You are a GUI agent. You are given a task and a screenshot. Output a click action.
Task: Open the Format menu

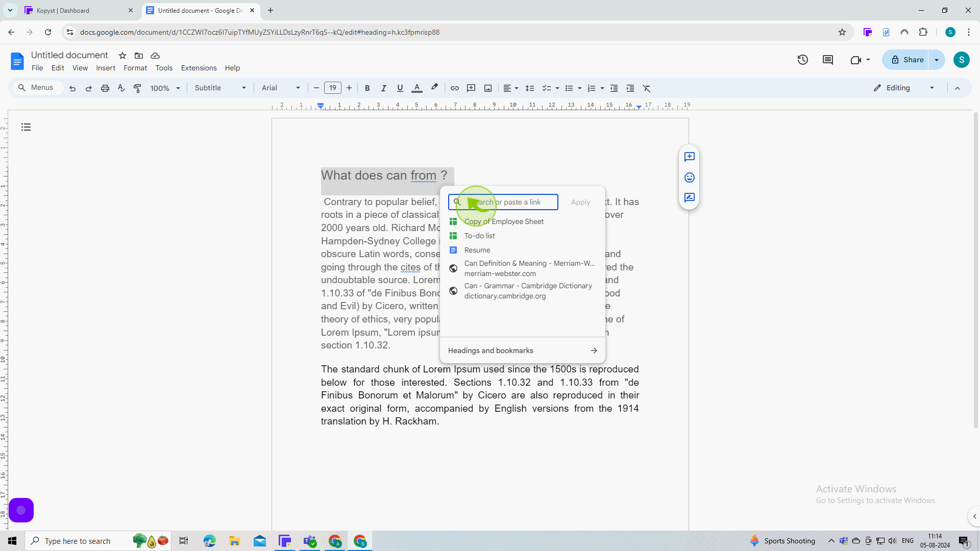tap(135, 67)
